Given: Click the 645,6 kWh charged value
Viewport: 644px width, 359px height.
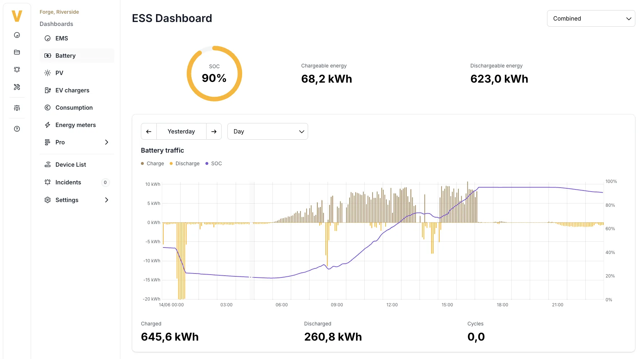Looking at the screenshot, I should click(170, 337).
